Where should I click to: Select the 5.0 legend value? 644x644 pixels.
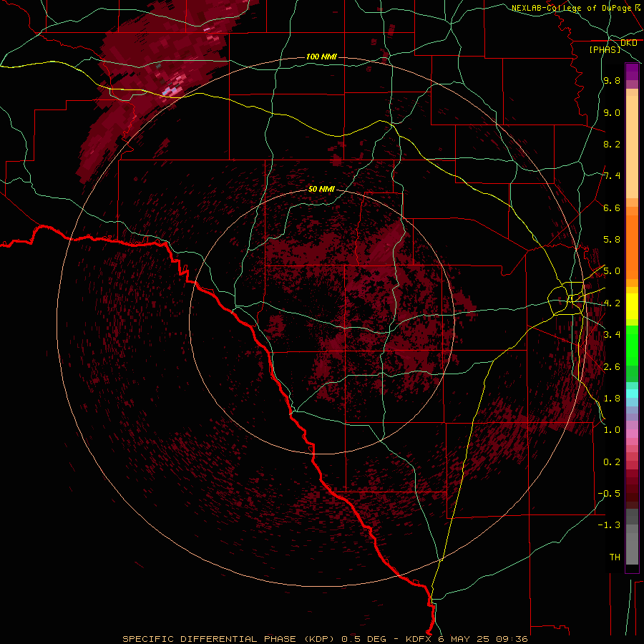pyautogui.click(x=612, y=271)
